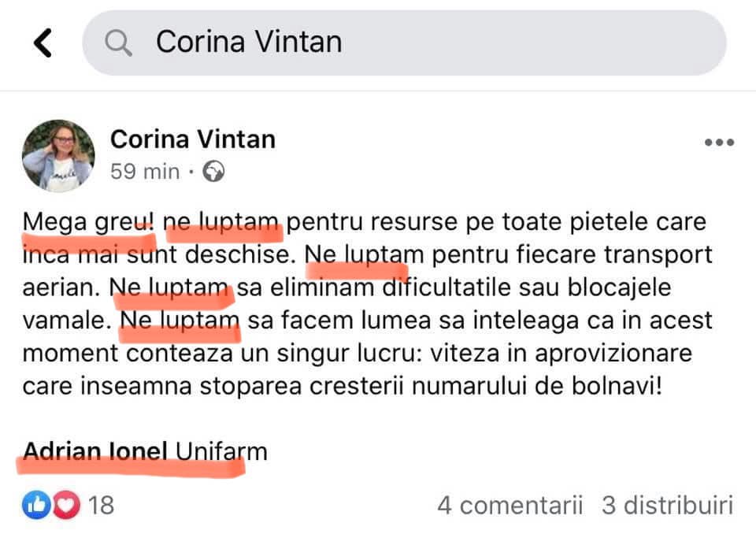This screenshot has width=756, height=534.
Task: Tap the back arrow
Action: [43, 43]
